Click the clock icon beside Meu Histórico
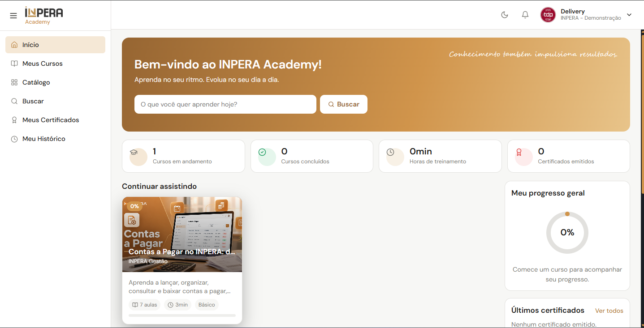This screenshot has width=644, height=328. (x=14, y=139)
